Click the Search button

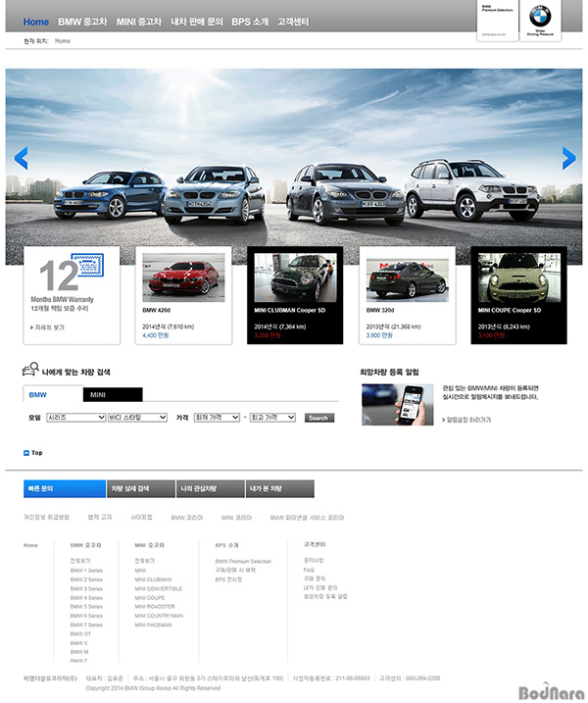click(319, 418)
